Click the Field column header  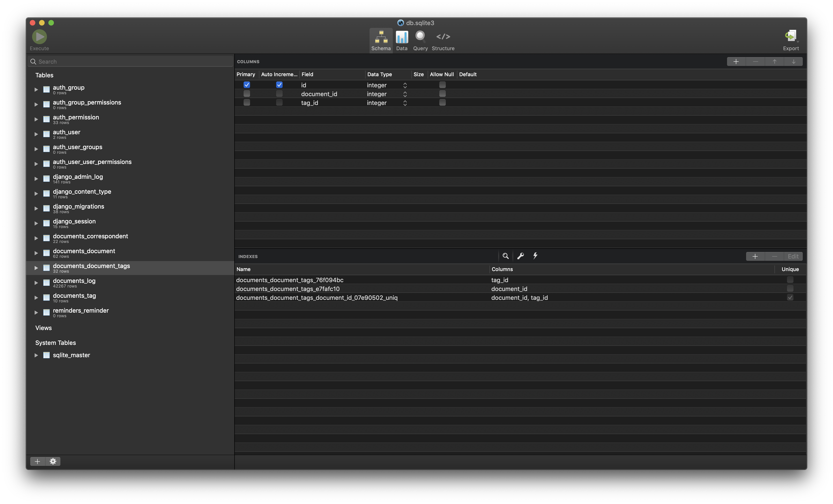pyautogui.click(x=332, y=74)
